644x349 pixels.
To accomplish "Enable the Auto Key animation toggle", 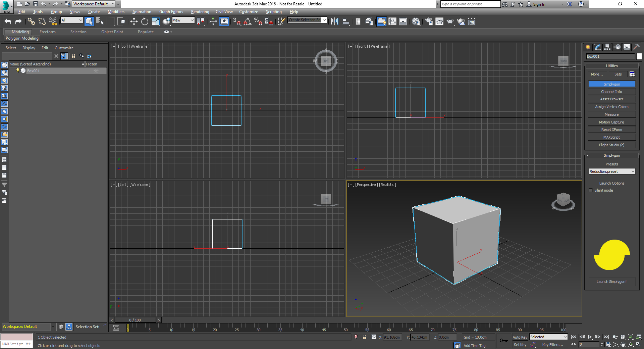I will 520,337.
